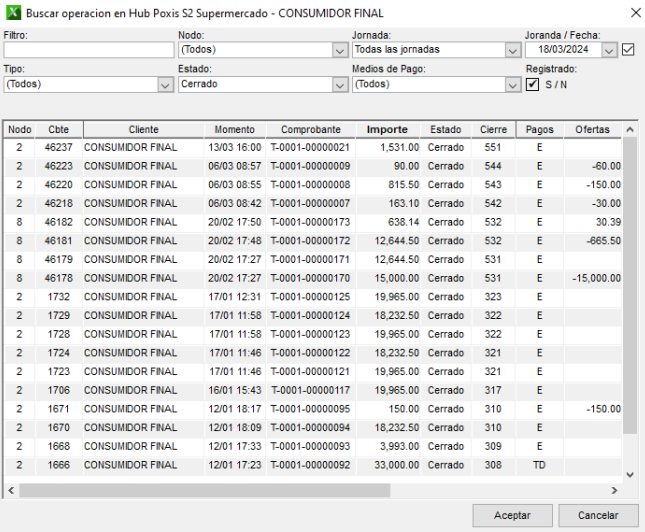The height and width of the screenshot is (532, 645).
Task: Click the Filtro text field
Action: (x=88, y=50)
